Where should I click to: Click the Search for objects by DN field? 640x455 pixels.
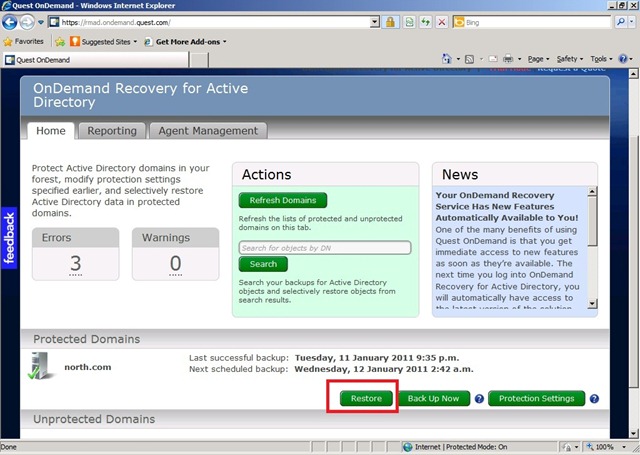pos(325,248)
